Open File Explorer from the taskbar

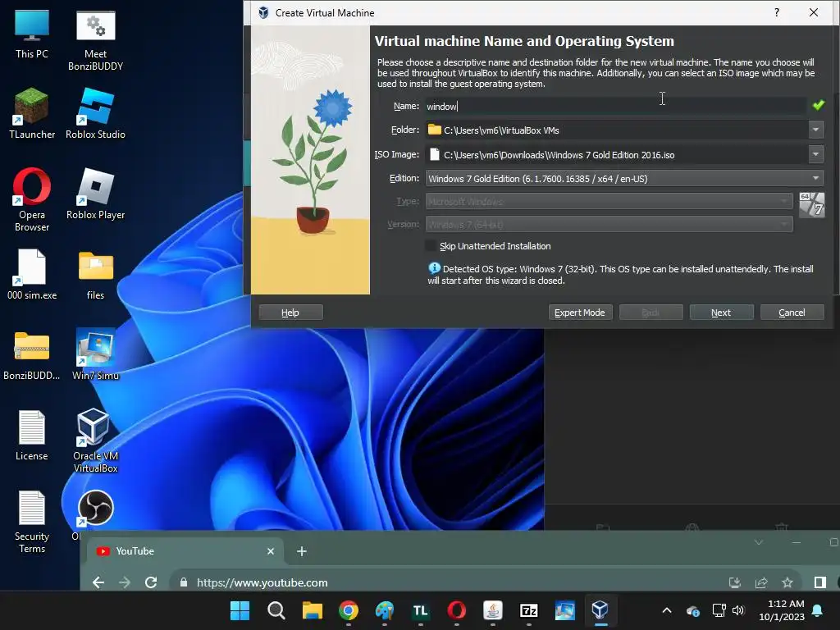(x=312, y=610)
